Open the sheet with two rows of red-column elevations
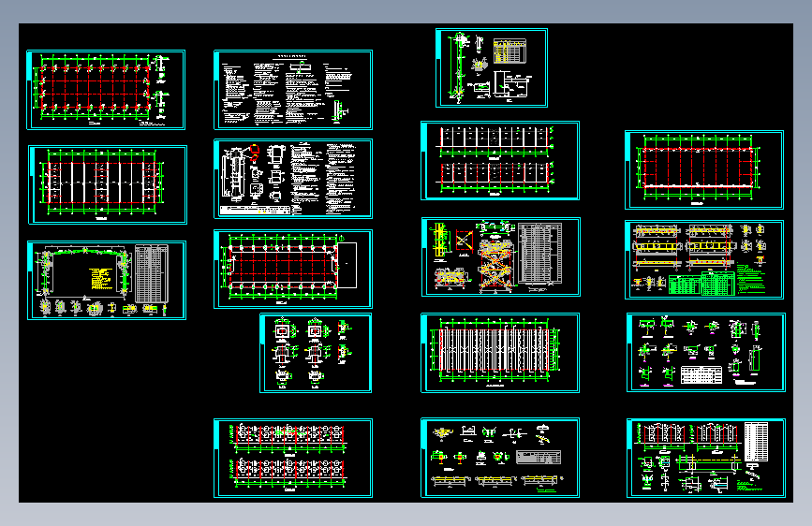The height and width of the screenshot is (526, 812). tap(293, 459)
